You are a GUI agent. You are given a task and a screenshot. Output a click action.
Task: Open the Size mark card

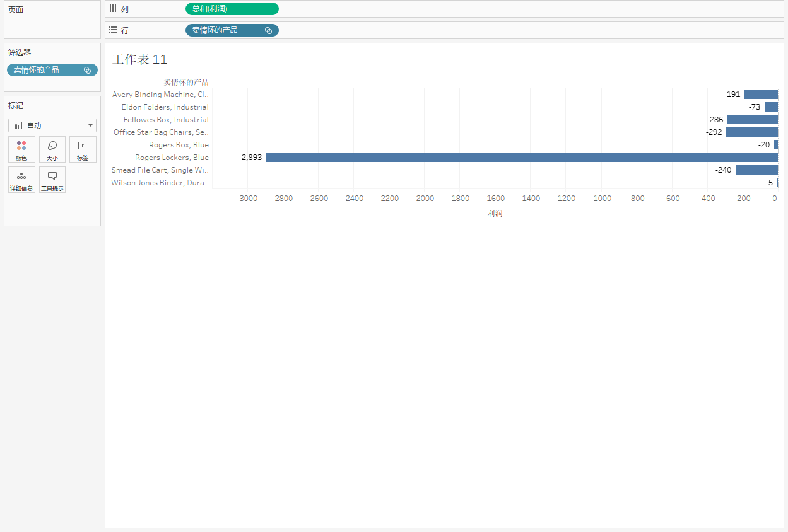[x=52, y=149]
